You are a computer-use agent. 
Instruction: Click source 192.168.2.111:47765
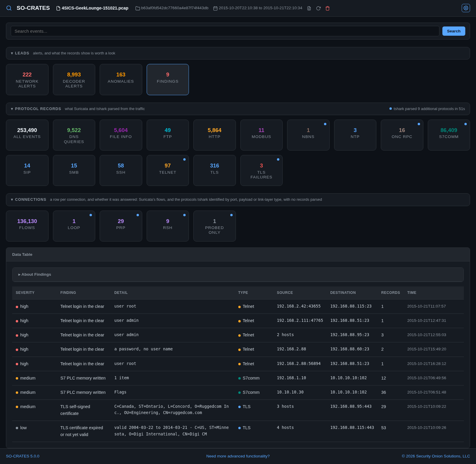(300, 320)
